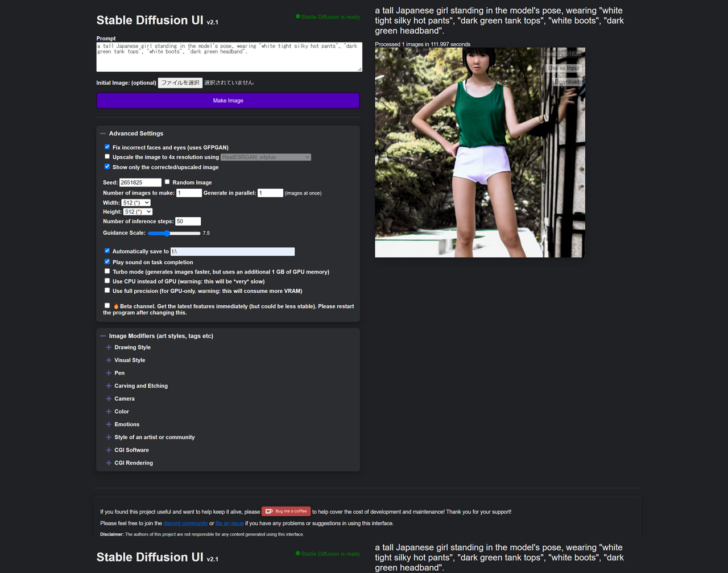728x573 pixels.
Task: Click the plus icon beside Camera
Action: coord(109,398)
